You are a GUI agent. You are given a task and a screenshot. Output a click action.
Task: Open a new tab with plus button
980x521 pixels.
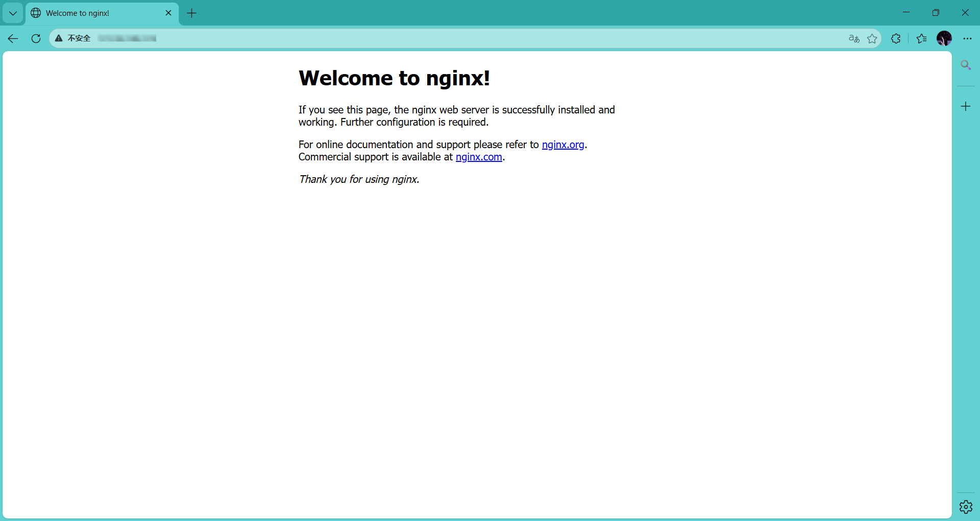[192, 13]
